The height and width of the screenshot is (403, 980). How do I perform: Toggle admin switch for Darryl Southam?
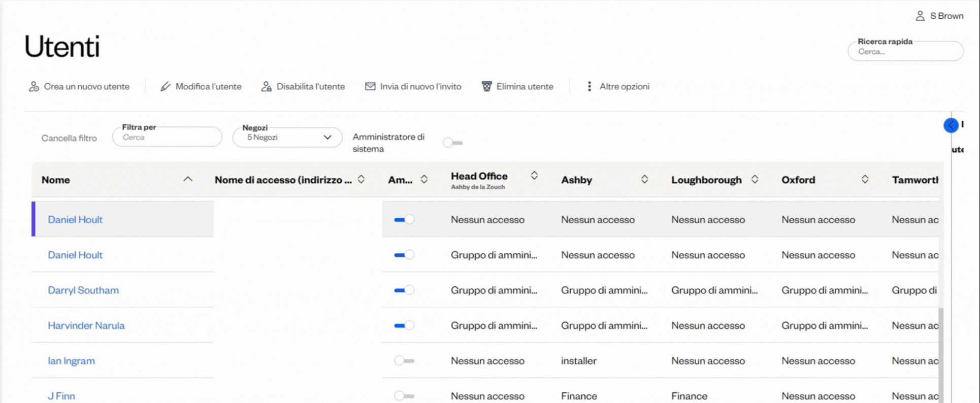tap(404, 290)
